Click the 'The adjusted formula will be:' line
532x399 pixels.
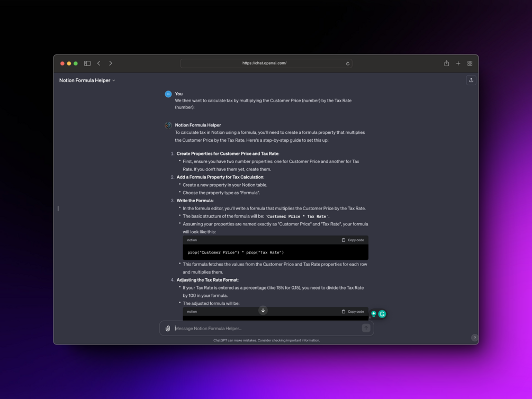point(211,304)
